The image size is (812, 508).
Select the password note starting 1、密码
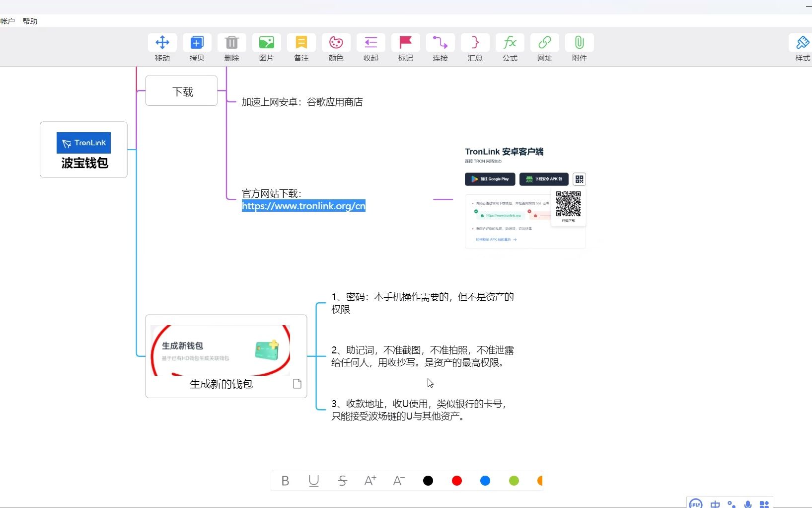423,303
